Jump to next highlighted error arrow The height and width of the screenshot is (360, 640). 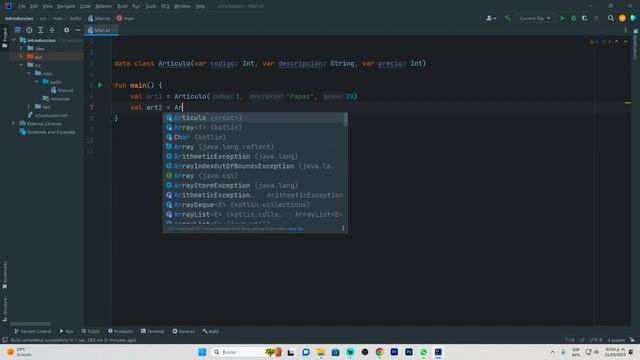[x=625, y=42]
